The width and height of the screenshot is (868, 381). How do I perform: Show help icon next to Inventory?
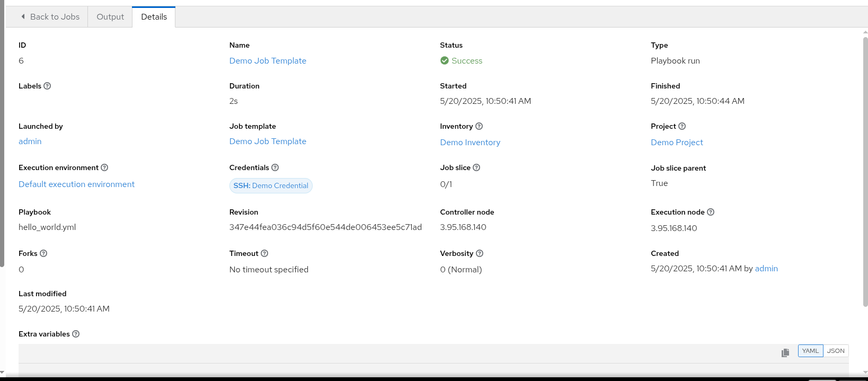coord(479,126)
